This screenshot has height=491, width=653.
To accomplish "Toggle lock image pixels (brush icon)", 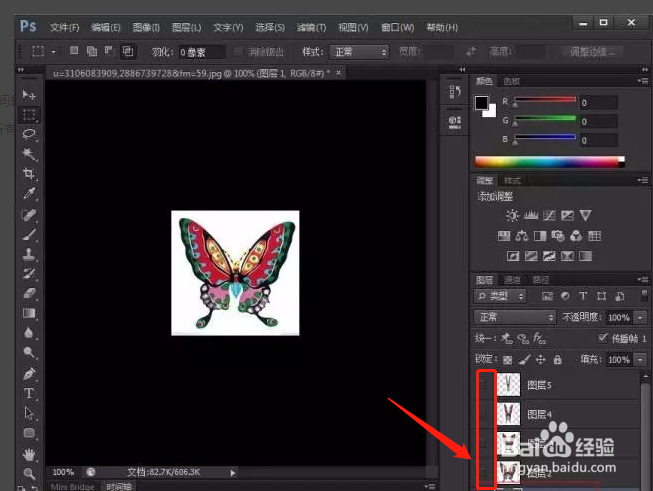I will [524, 359].
